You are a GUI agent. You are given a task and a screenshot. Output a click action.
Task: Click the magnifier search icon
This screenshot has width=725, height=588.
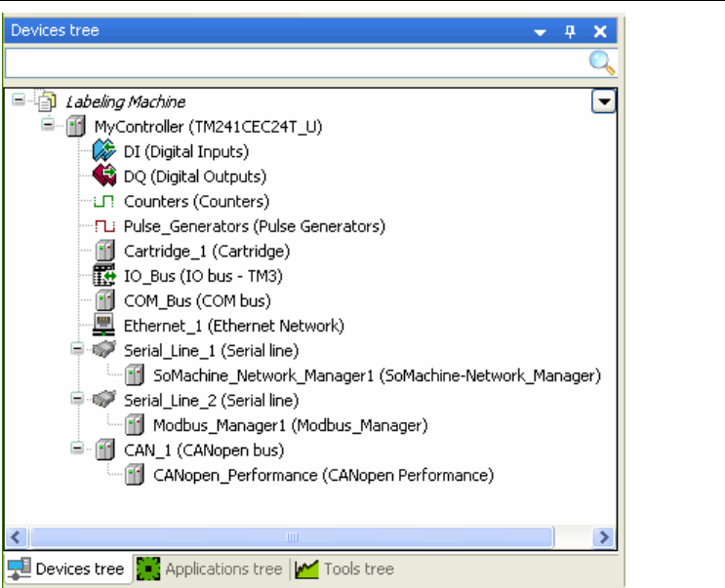[x=601, y=62]
